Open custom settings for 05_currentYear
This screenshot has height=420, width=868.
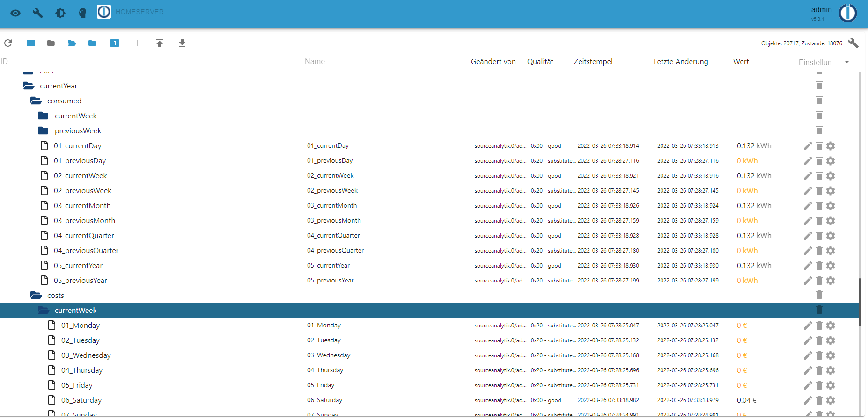[x=831, y=266]
